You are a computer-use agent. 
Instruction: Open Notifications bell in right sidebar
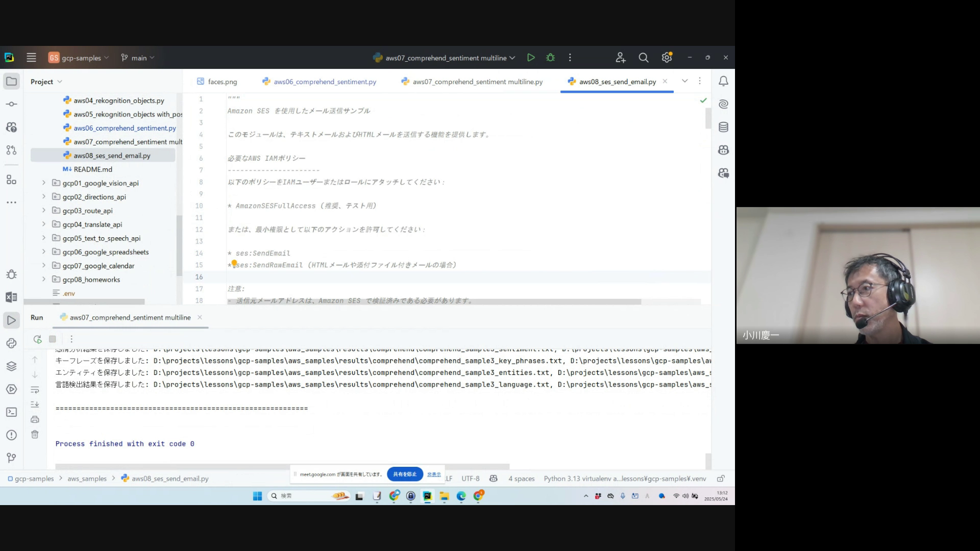click(723, 81)
